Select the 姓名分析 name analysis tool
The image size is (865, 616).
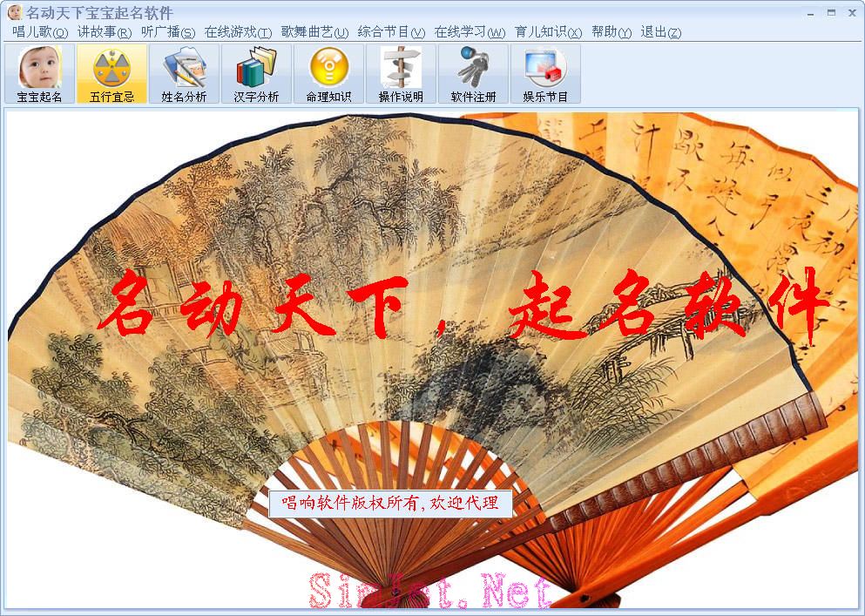point(184,74)
